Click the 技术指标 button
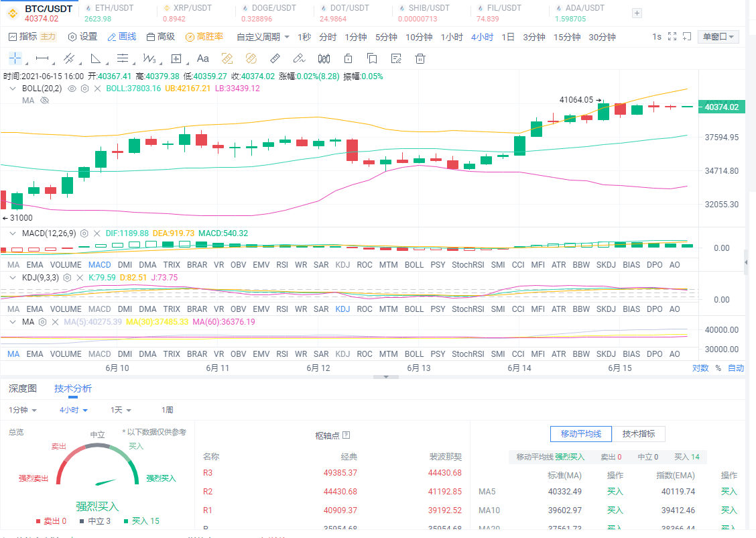This screenshot has height=538, width=756. pos(639,434)
